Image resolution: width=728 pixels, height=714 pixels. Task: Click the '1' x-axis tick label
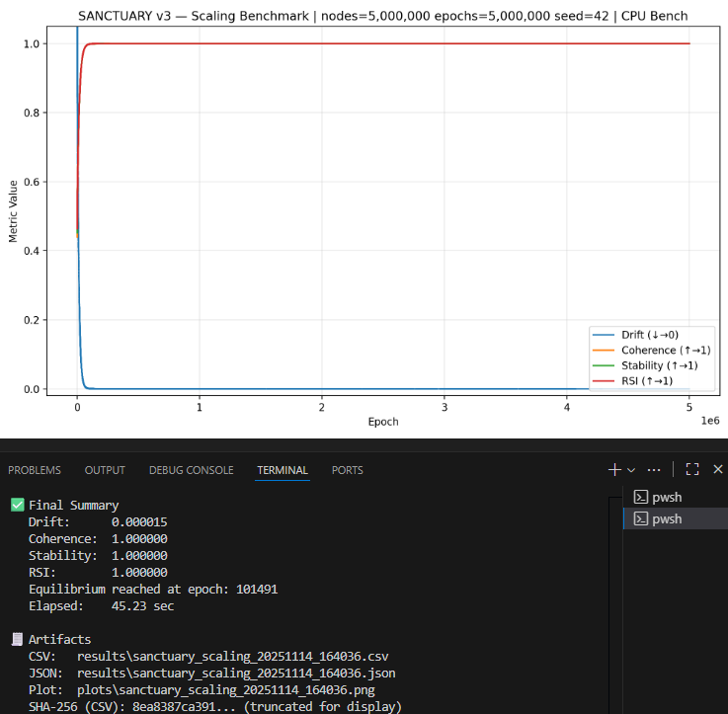[200, 407]
